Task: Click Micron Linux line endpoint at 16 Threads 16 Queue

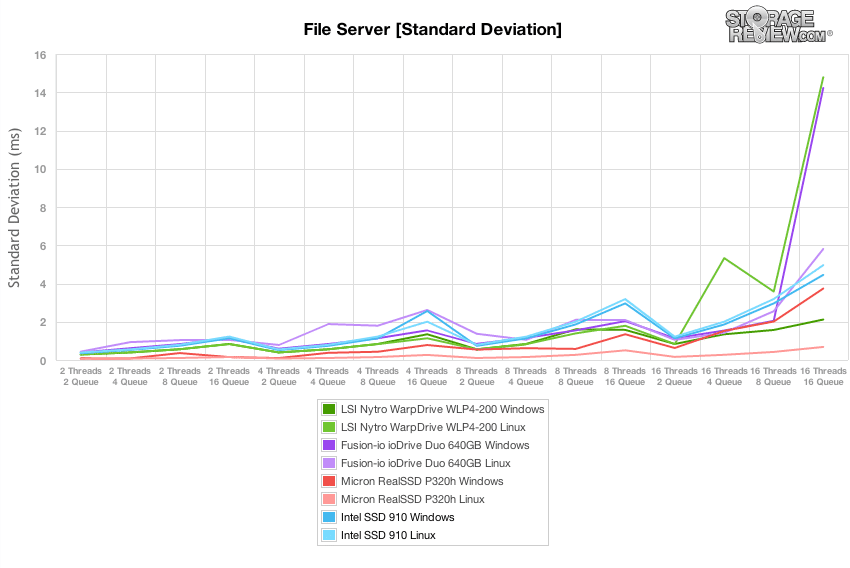Action: pyautogui.click(x=823, y=347)
